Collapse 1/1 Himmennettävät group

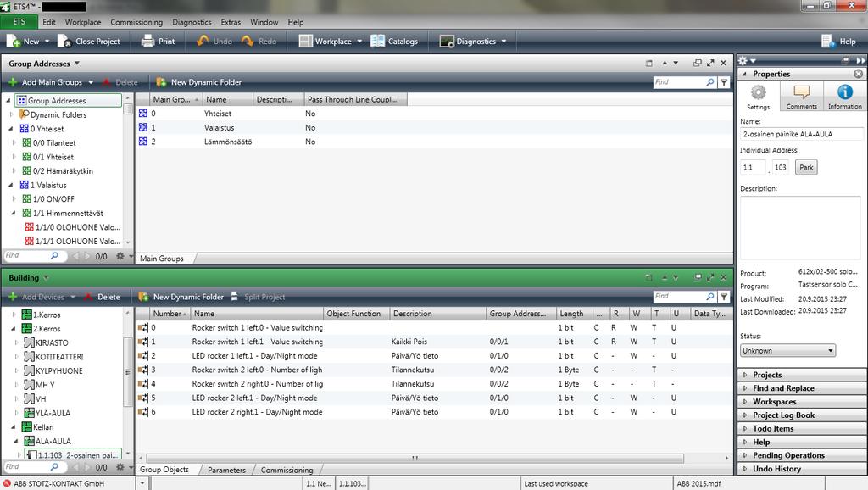(x=14, y=213)
